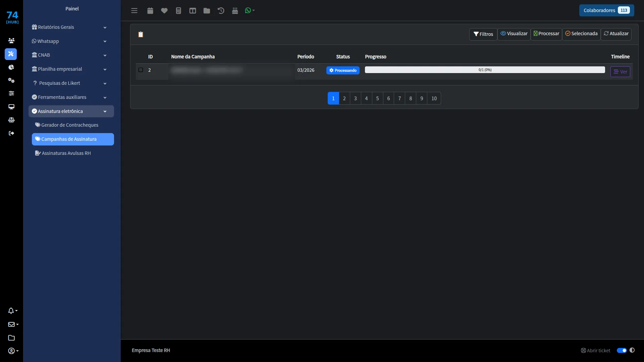644x362 pixels.
Task: Click the Filtros button
Action: 483,34
